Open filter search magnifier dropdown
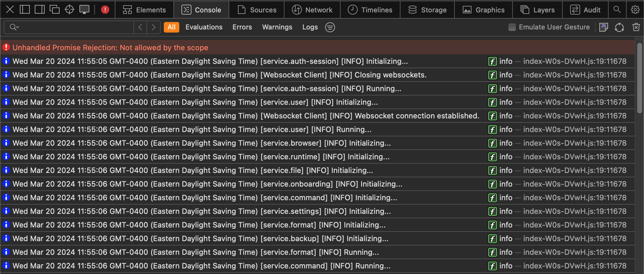This screenshot has width=644, height=274. [x=14, y=27]
